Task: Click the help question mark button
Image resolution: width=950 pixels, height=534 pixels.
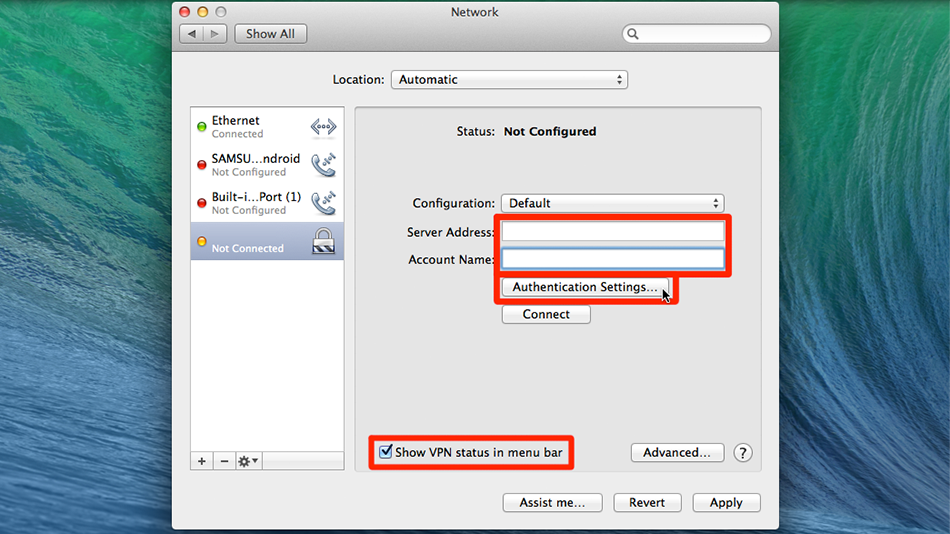Action: [x=743, y=453]
